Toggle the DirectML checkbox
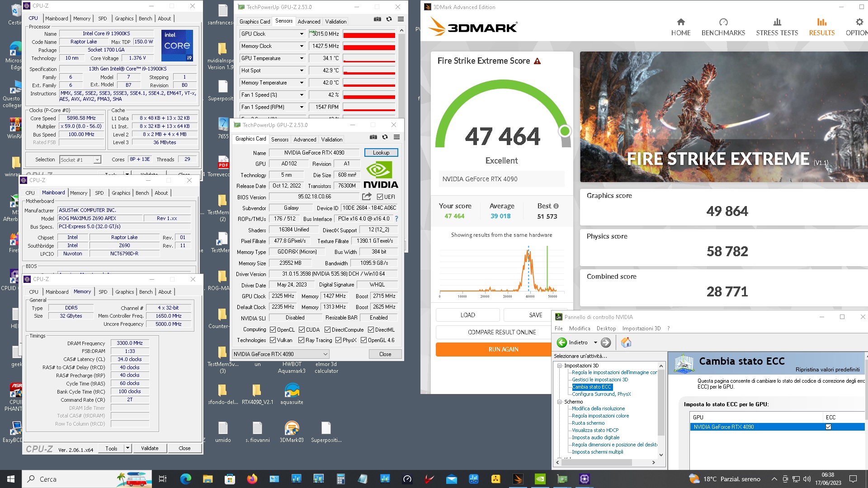The width and height of the screenshot is (868, 488). click(x=371, y=330)
